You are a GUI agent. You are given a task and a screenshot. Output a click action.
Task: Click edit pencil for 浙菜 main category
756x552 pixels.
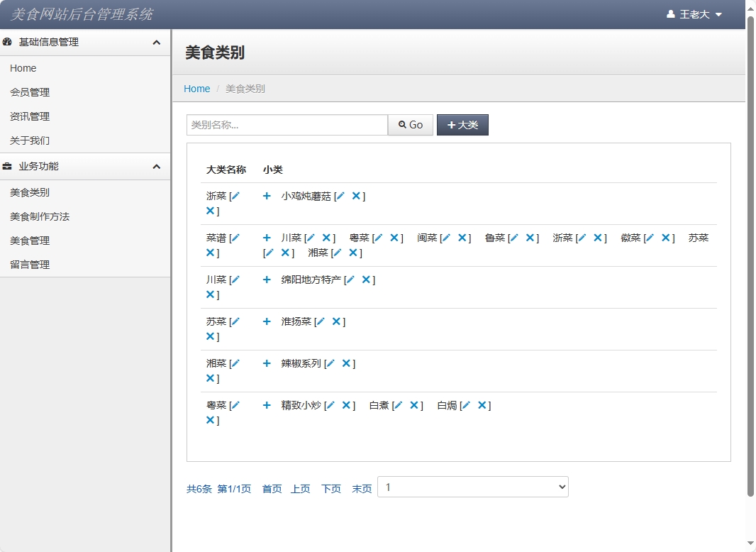pyautogui.click(x=235, y=196)
